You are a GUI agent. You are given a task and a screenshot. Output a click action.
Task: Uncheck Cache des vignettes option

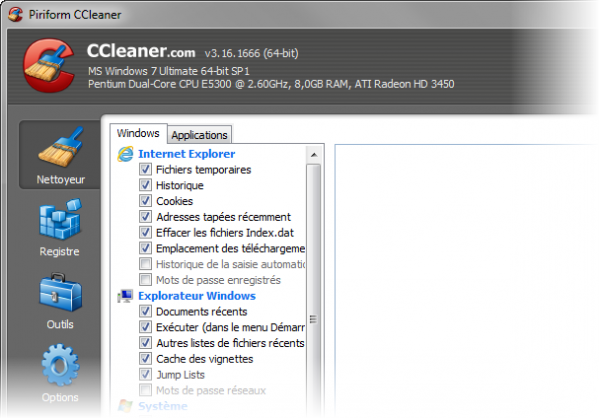click(x=146, y=359)
